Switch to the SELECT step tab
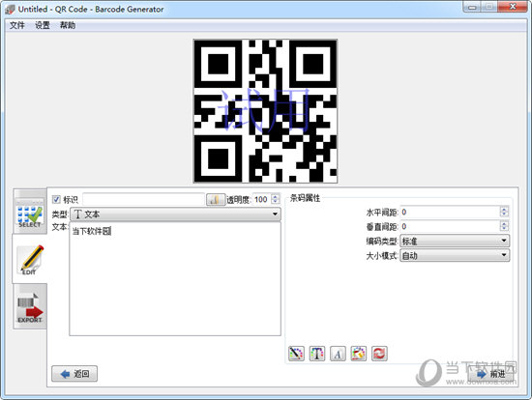Screen dimensions: 532x400 [30, 213]
